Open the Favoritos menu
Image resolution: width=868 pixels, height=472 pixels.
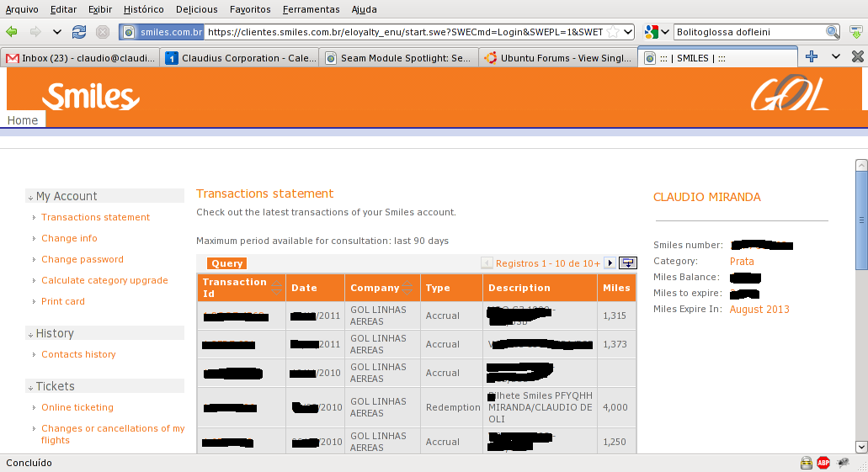point(250,9)
